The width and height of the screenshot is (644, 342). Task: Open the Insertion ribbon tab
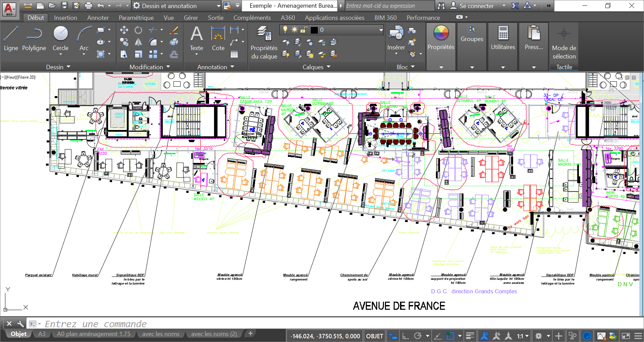pyautogui.click(x=65, y=18)
